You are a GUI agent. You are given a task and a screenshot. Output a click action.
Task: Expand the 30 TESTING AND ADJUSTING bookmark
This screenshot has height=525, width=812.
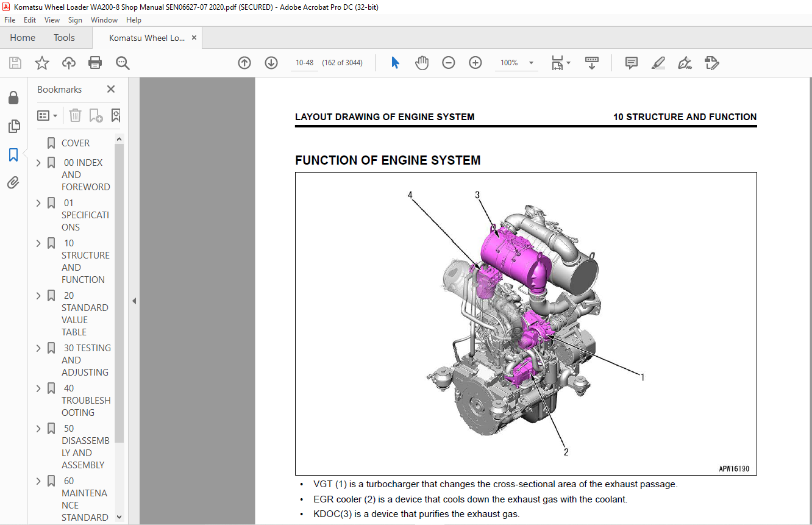pyautogui.click(x=38, y=348)
